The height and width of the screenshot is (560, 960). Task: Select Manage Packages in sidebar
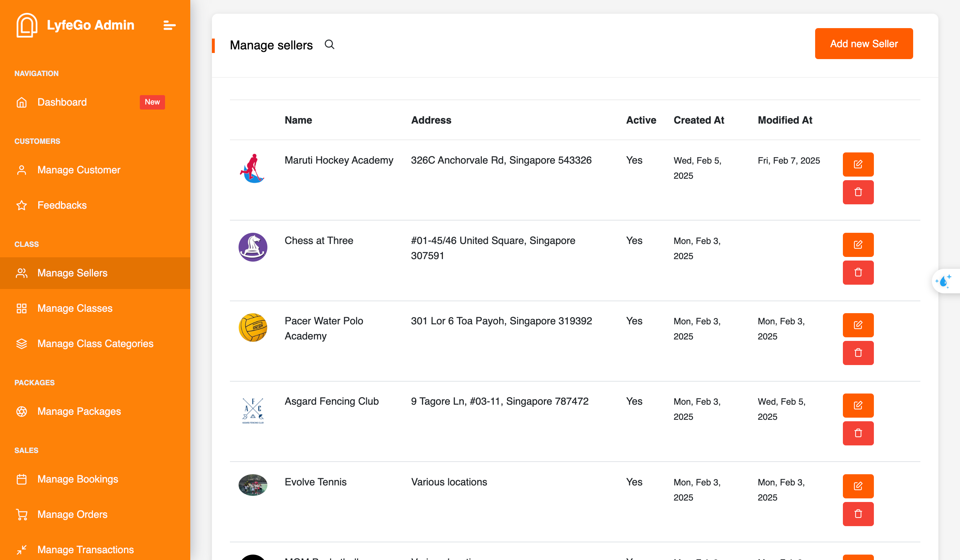click(79, 412)
